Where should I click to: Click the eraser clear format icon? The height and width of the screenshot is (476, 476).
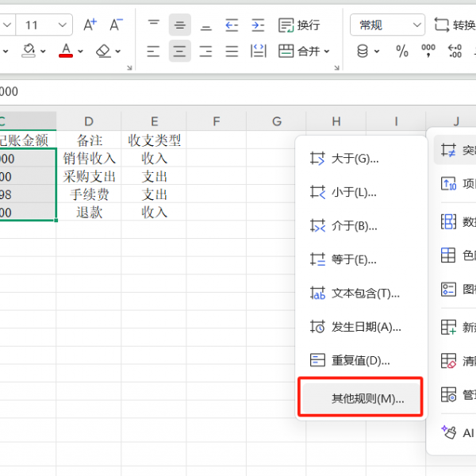pyautogui.click(x=103, y=52)
